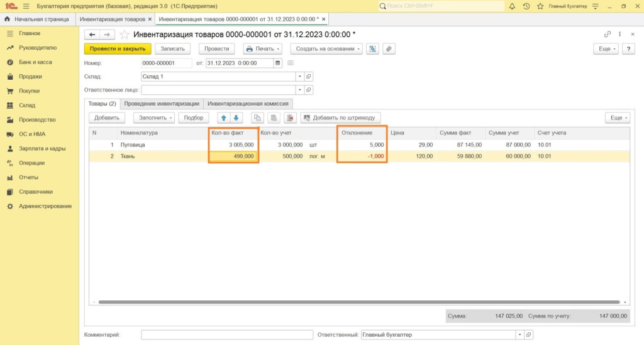The height and width of the screenshot is (345, 644).
Task: Open attached files with paperclip icon
Action: [x=389, y=48]
